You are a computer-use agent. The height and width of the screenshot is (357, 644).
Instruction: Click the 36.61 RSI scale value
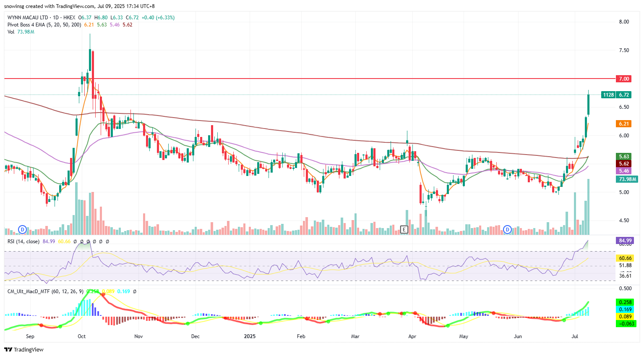point(625,276)
